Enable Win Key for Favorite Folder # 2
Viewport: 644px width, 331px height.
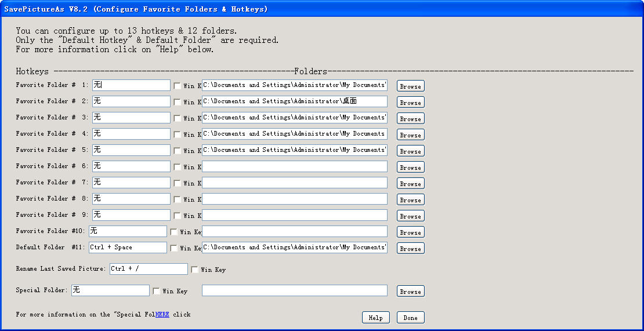(177, 102)
